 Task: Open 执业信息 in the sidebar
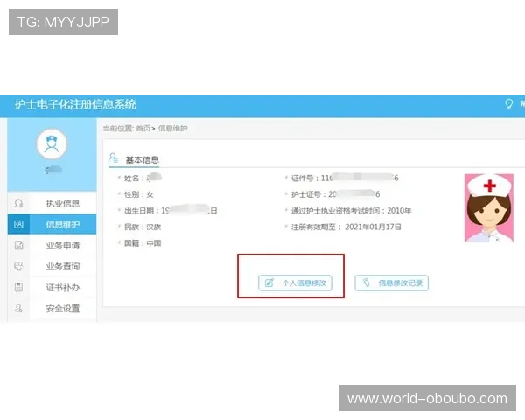click(63, 203)
